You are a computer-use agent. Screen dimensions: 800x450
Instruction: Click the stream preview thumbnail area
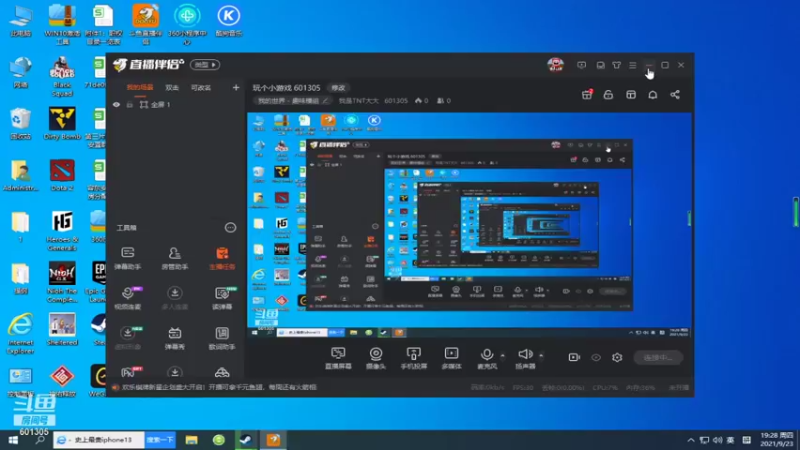click(468, 225)
